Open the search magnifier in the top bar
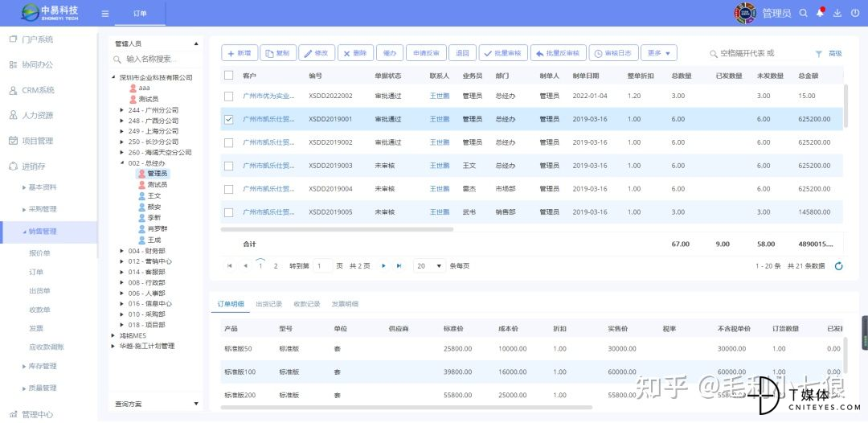The height and width of the screenshot is (423, 868). (803, 13)
